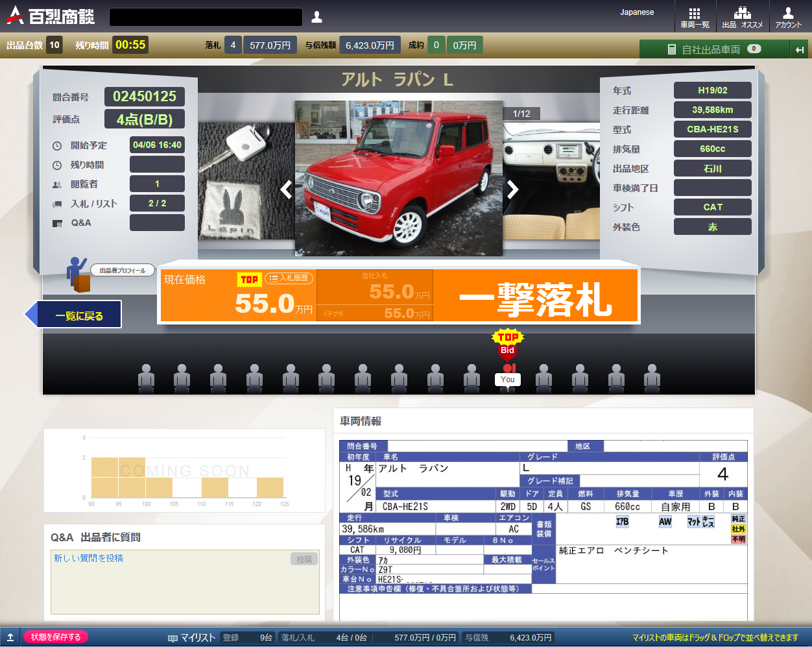Click the 問合番号 02450125 value

tap(145, 97)
